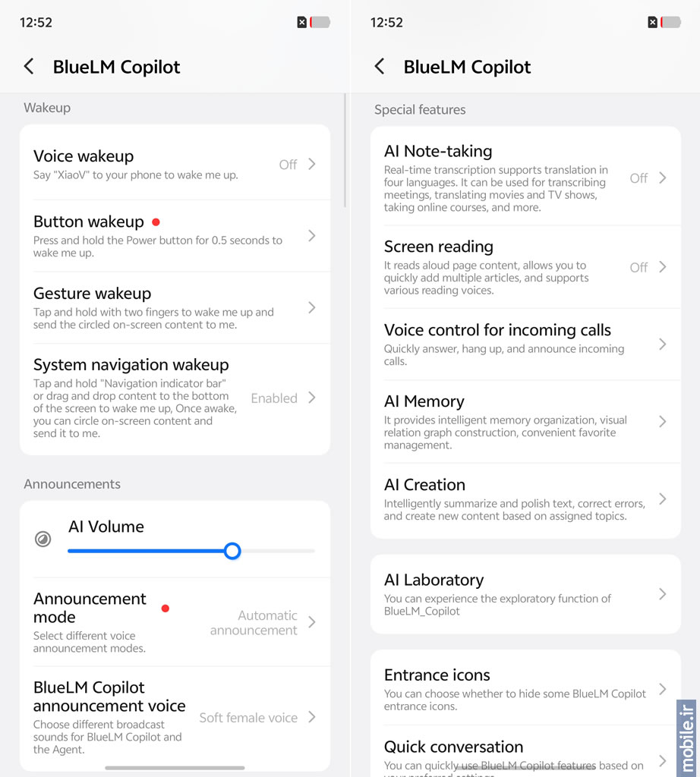This screenshot has height=777, width=700.
Task: Open Voice control for incoming calls
Action: pyautogui.click(x=525, y=344)
